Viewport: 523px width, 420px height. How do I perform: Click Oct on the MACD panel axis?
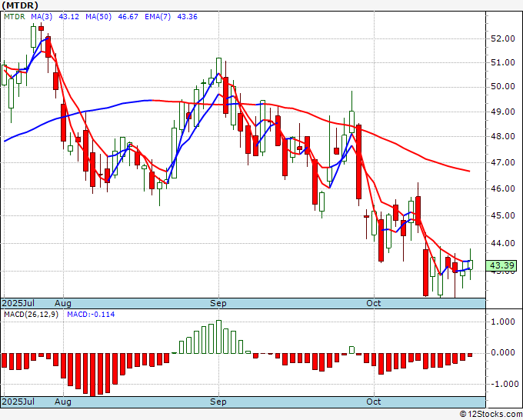coord(374,402)
